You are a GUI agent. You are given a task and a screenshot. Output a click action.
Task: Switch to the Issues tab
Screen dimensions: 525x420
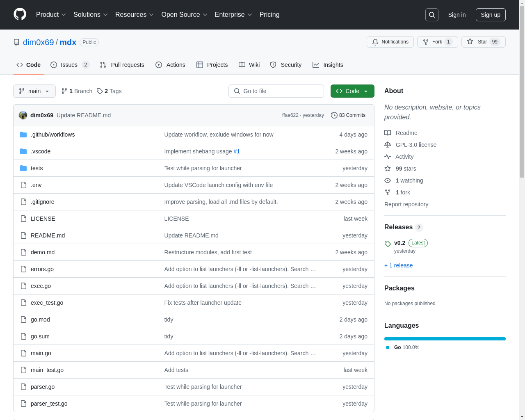[x=70, y=65]
